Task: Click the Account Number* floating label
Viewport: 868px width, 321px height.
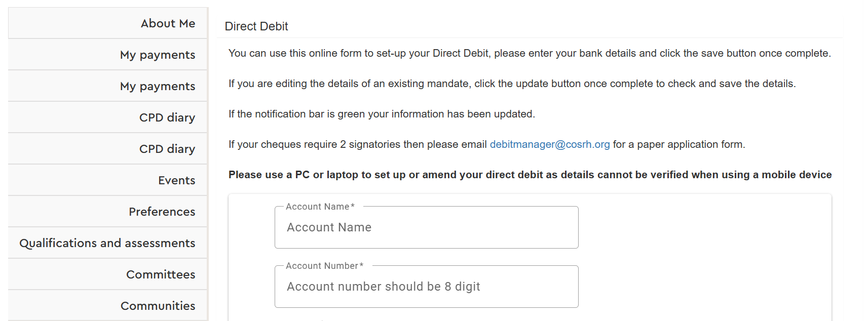Action: click(324, 266)
